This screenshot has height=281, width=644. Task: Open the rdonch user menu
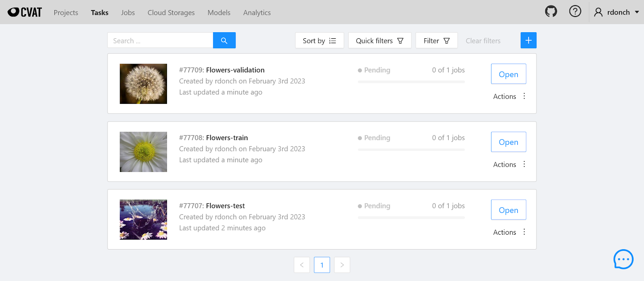click(617, 12)
